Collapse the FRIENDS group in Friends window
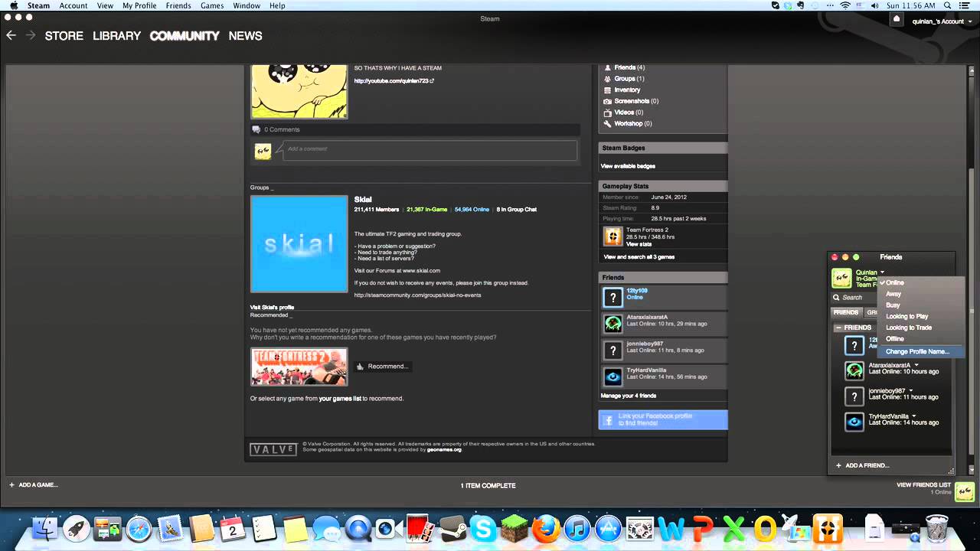The image size is (980, 551). [x=838, y=328]
